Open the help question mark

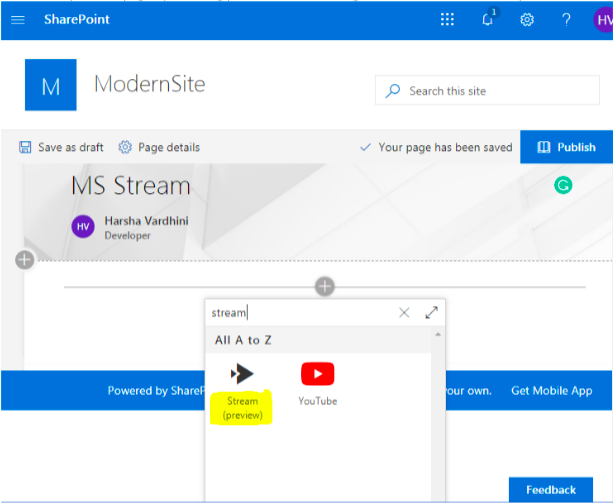(x=566, y=19)
